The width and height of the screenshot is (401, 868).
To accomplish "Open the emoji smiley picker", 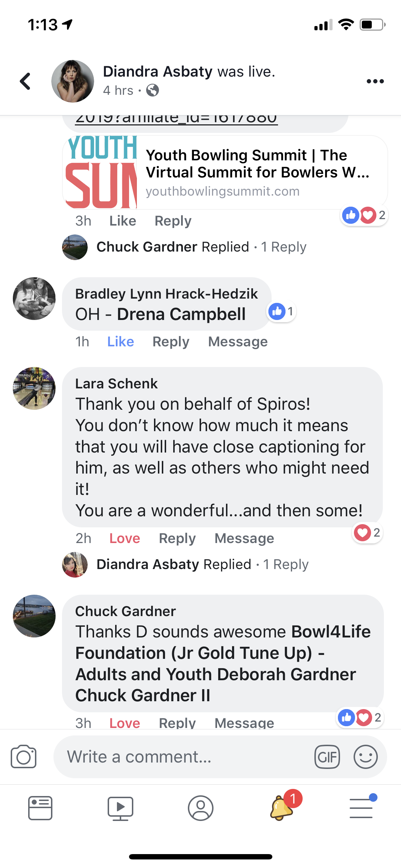I will [x=365, y=756].
